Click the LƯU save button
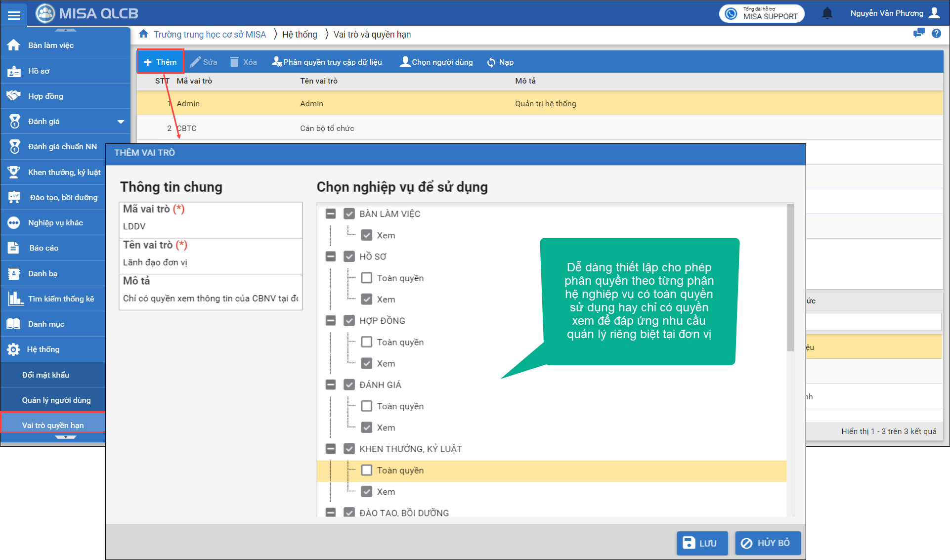950x560 pixels. click(702, 543)
